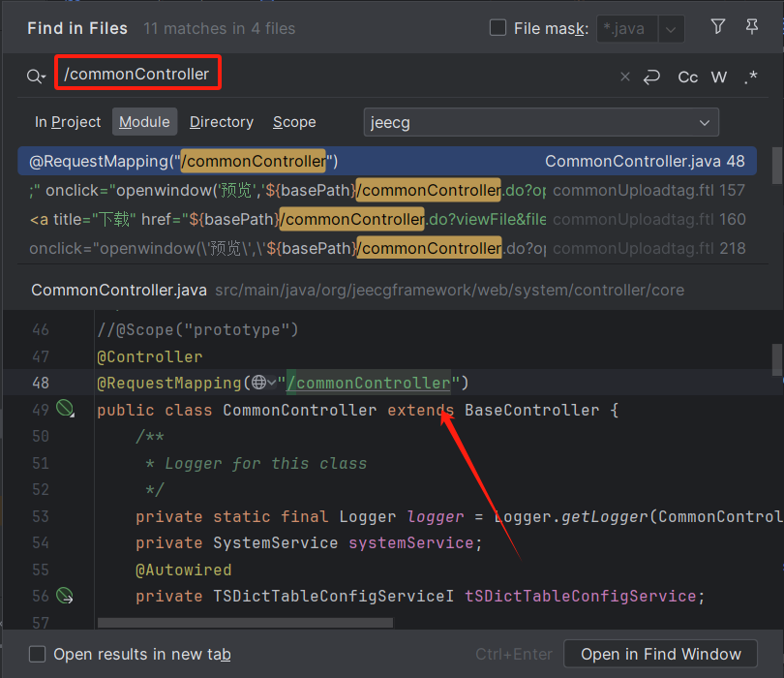Toggle Words (W) whole-word matching
The height and width of the screenshot is (678, 784).
719,77
